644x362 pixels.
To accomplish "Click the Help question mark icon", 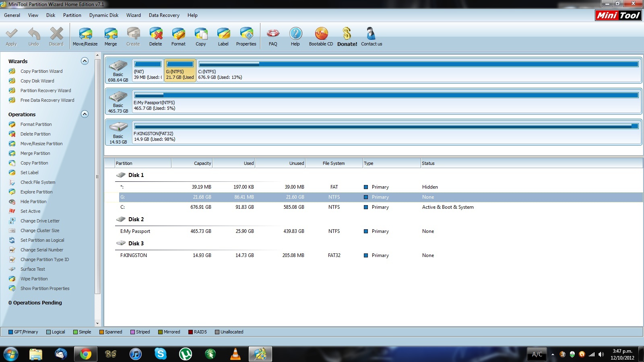I will click(295, 37).
